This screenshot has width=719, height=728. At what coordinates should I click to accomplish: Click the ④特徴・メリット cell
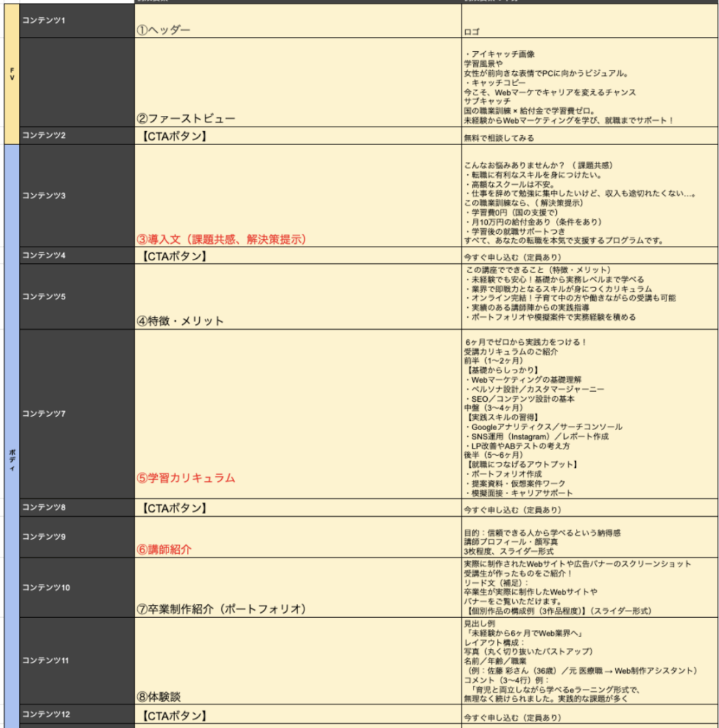pos(297,296)
